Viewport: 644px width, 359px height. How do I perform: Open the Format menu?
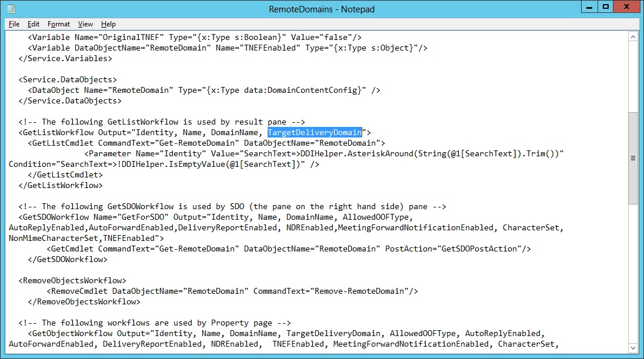(59, 24)
